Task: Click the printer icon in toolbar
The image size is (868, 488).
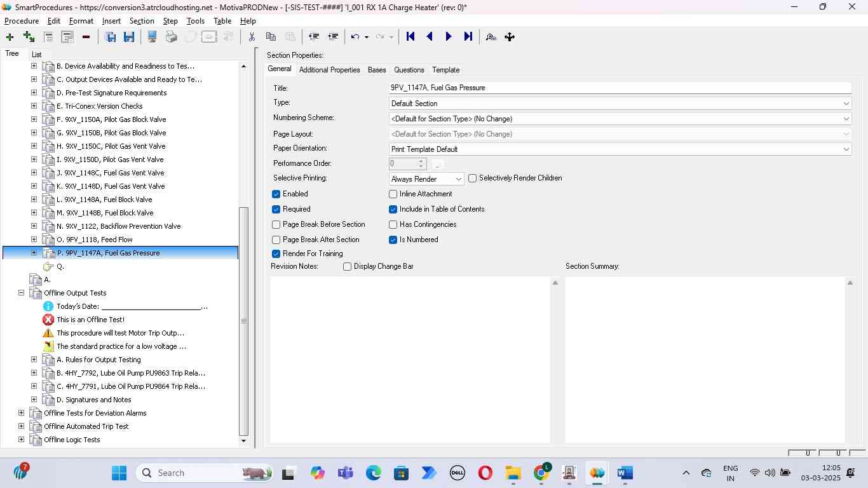Action: 171,37
